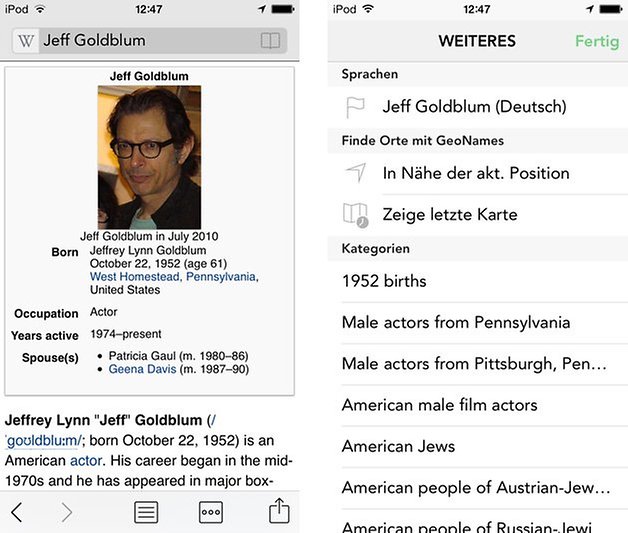The width and height of the screenshot is (628, 533).
Task: Follow the actor link in article text
Action: click(x=86, y=461)
